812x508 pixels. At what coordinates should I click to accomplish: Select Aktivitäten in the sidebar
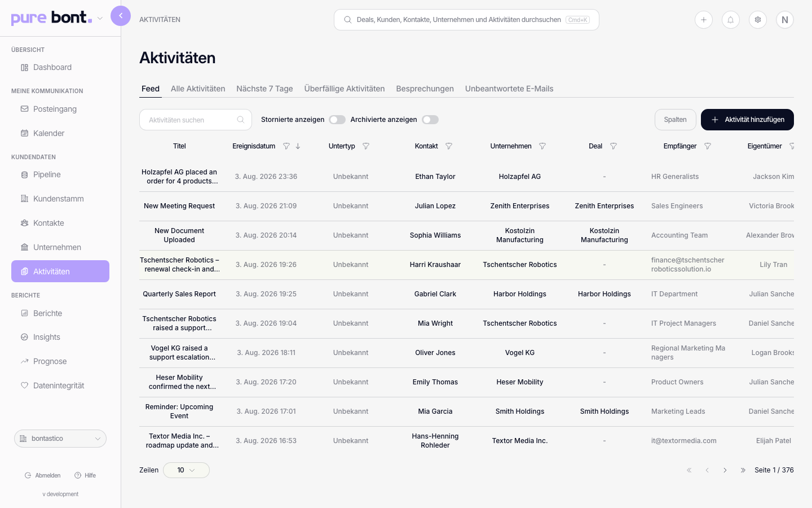60,271
